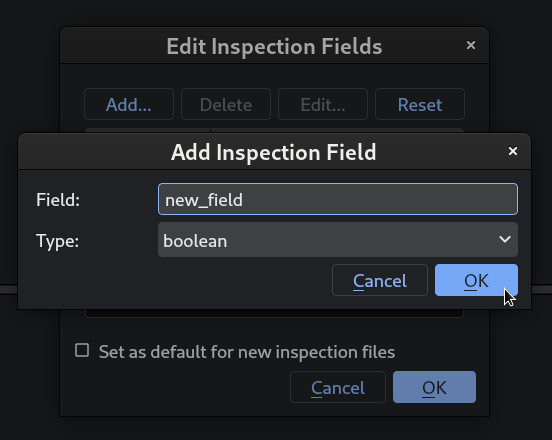Screen dimensions: 552x440
Task: Click the fields list area below the dialog
Action: (274, 313)
